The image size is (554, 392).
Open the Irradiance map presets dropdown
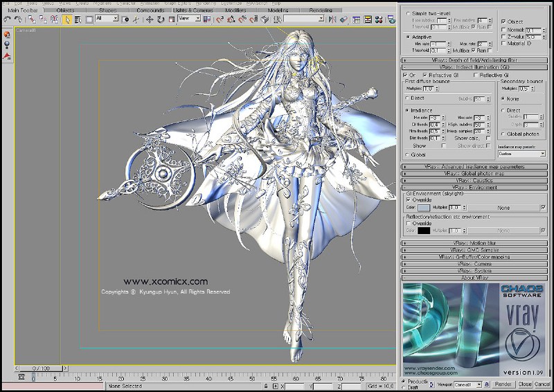pos(522,154)
